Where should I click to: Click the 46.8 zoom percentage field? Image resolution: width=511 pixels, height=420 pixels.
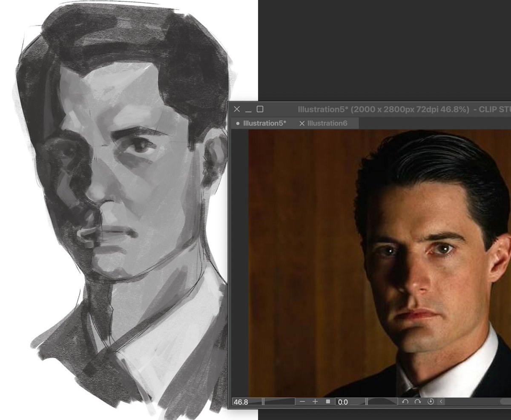(x=247, y=401)
